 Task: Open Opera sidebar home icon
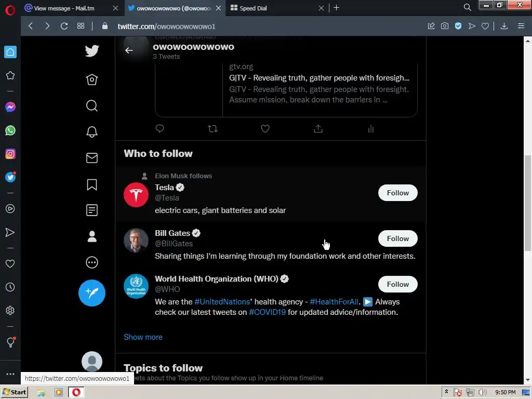(10, 52)
